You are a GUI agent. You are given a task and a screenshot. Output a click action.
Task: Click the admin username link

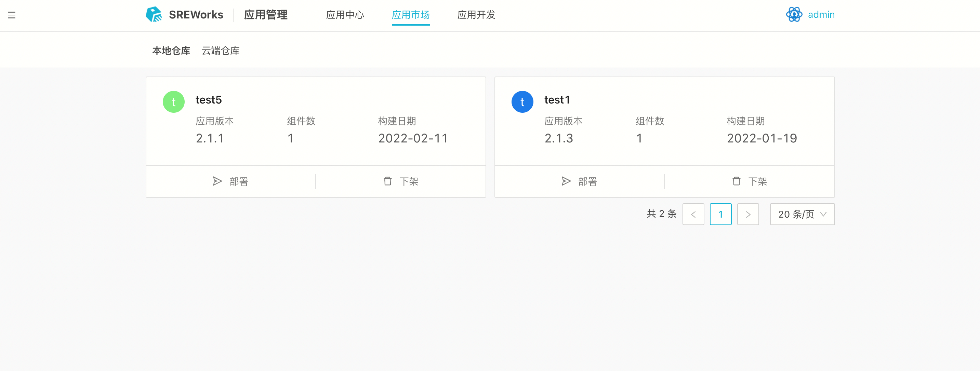(x=821, y=14)
